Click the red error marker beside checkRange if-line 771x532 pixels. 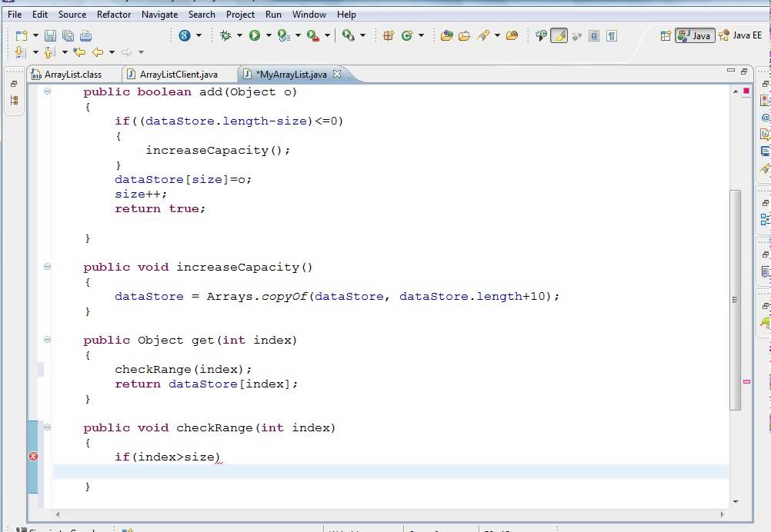pyautogui.click(x=33, y=457)
